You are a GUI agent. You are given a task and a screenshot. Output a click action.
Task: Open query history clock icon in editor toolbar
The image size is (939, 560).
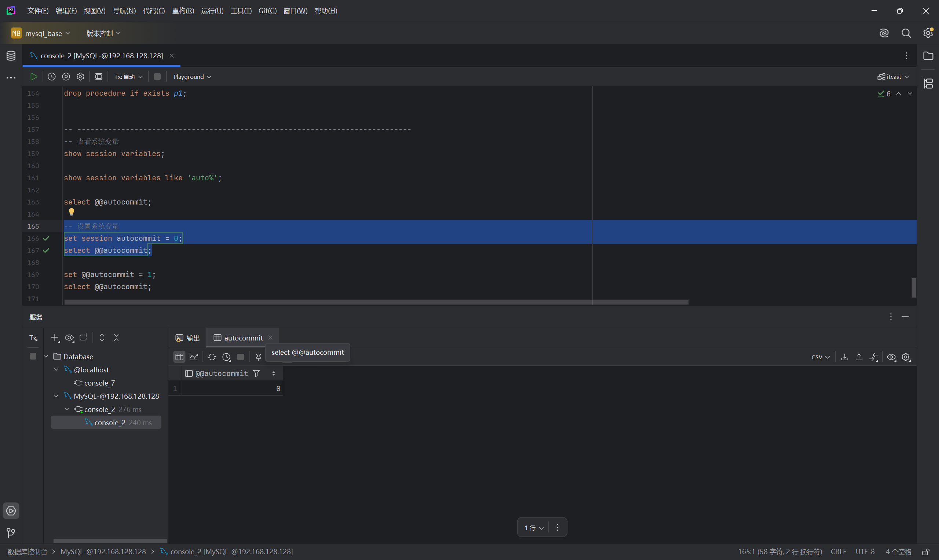pos(52,77)
